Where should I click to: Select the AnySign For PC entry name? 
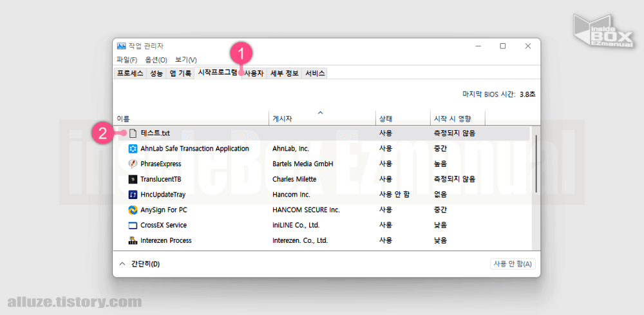(164, 210)
